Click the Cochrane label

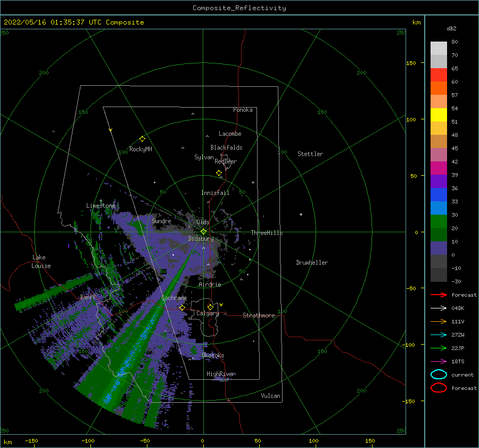174,298
